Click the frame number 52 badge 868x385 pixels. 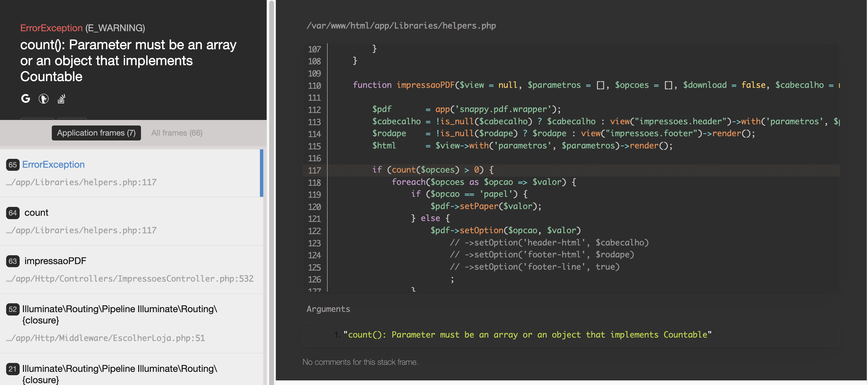pos(13,309)
